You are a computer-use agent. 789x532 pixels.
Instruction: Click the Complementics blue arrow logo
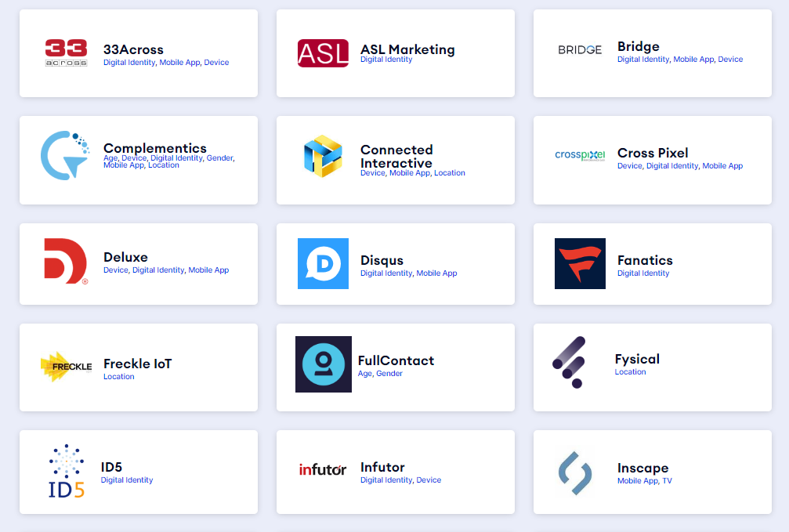click(x=65, y=155)
